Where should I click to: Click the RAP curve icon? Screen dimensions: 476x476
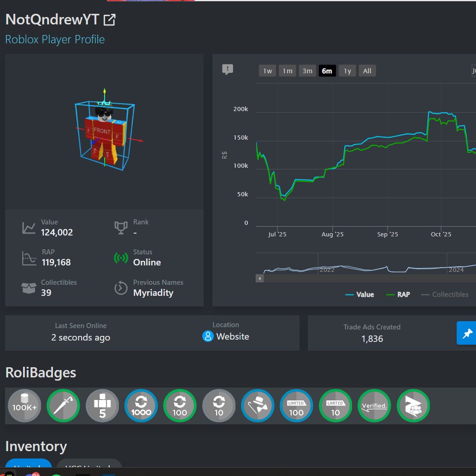[29, 258]
